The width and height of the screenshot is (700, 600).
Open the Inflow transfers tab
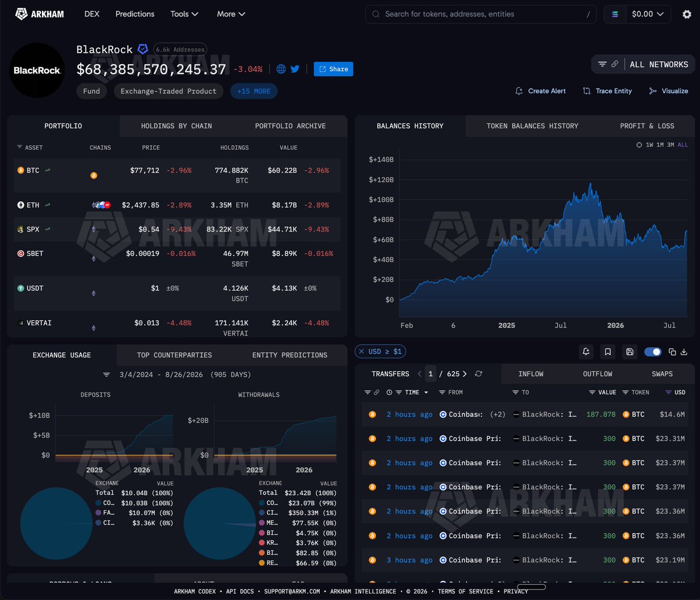point(531,374)
